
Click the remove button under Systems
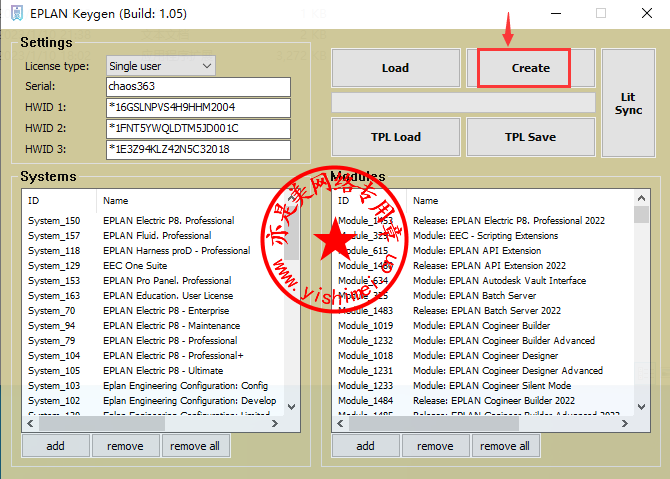[125, 446]
